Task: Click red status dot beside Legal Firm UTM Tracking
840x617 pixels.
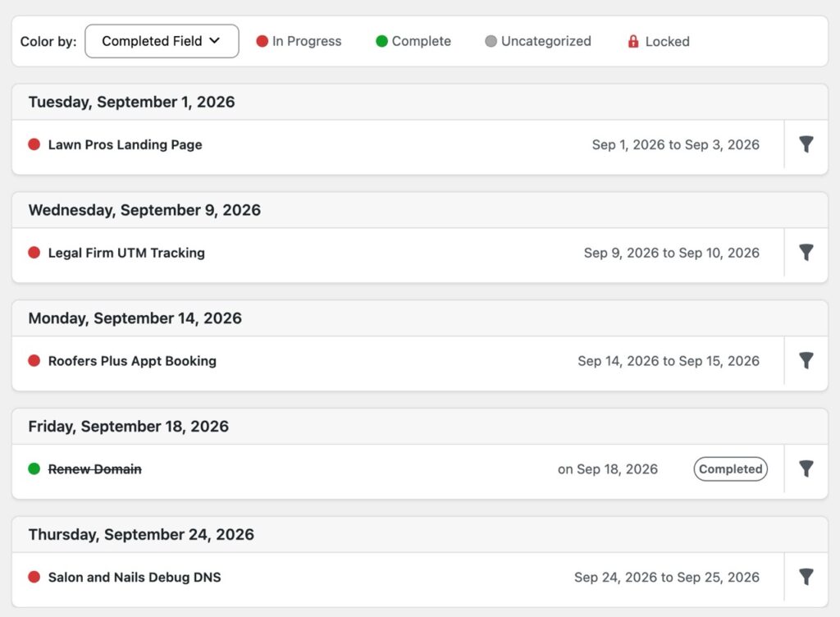Action: click(x=34, y=252)
